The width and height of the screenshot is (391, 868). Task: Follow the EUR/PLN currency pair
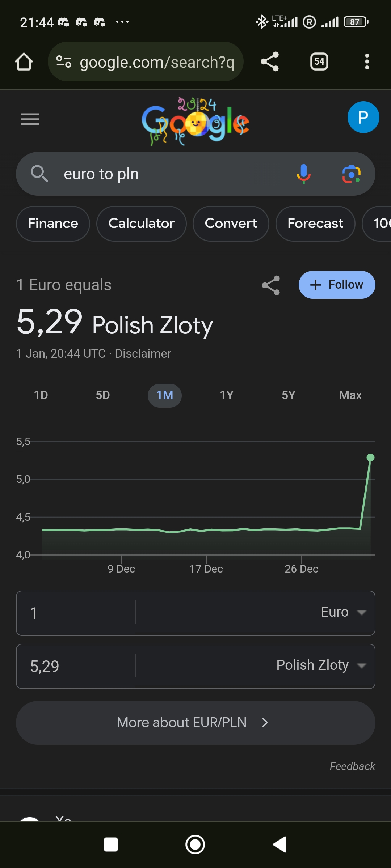[337, 285]
